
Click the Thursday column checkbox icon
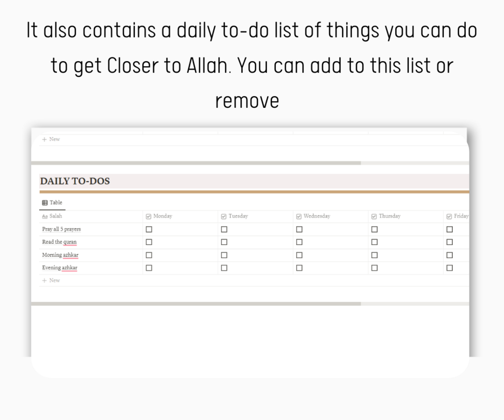[374, 217]
